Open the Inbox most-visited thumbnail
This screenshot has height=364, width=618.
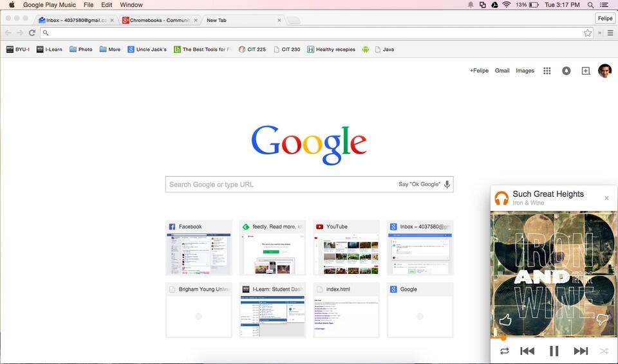coord(420,248)
